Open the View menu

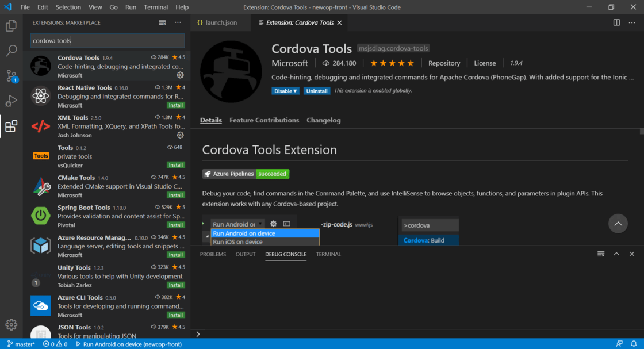(95, 7)
